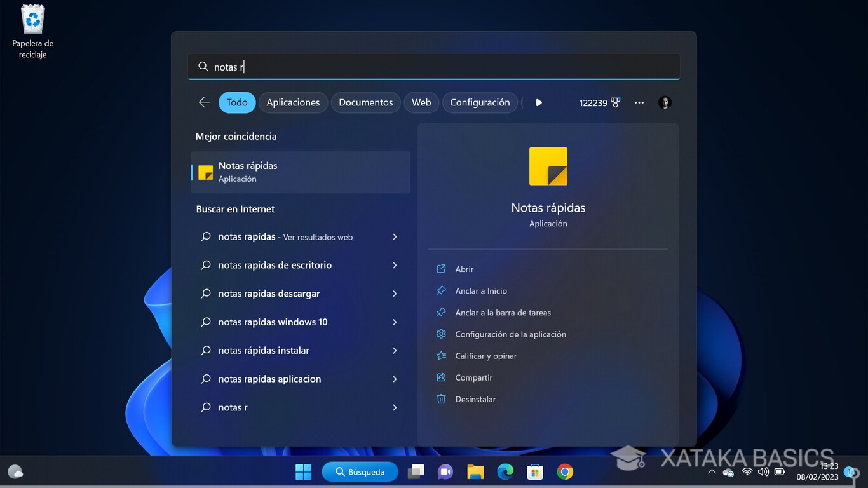
Task: Open Microsoft Store from the taskbar
Action: [534, 471]
